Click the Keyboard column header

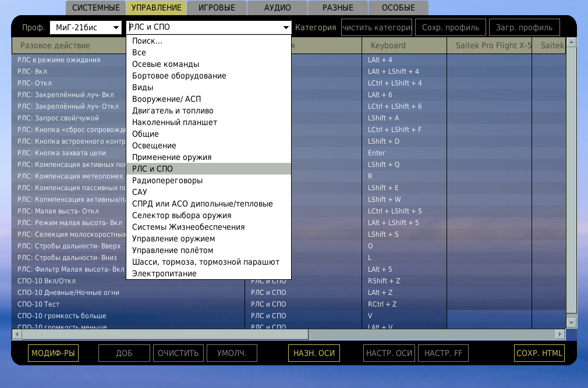(404, 45)
